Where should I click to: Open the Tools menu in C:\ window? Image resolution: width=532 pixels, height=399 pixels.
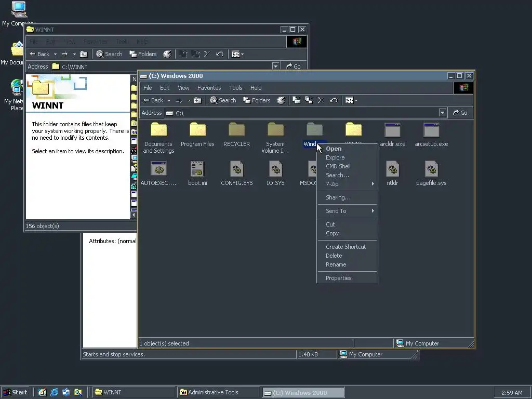235,88
